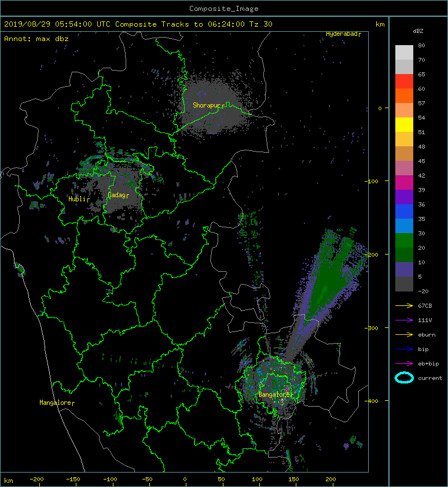Click legend value 80

pos(421,45)
